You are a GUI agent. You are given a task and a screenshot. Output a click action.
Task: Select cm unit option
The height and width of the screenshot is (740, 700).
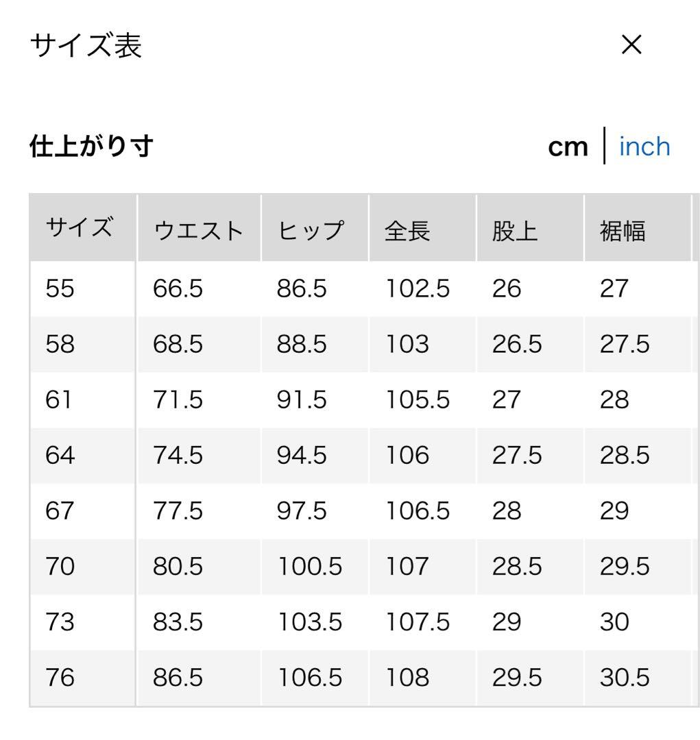tap(568, 147)
